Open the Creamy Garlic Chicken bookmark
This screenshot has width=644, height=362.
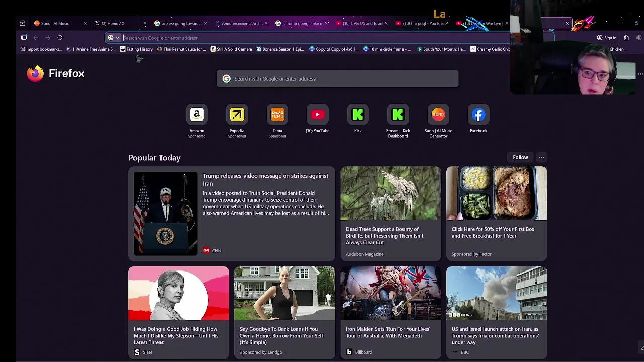(x=491, y=49)
